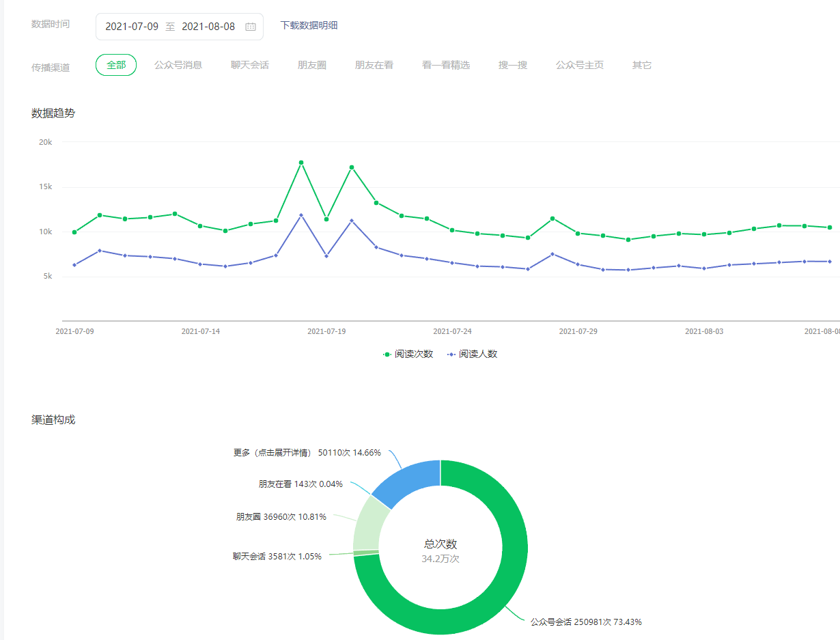Choose the 搜一搜 channel filter
840x640 pixels.
pyautogui.click(x=512, y=65)
